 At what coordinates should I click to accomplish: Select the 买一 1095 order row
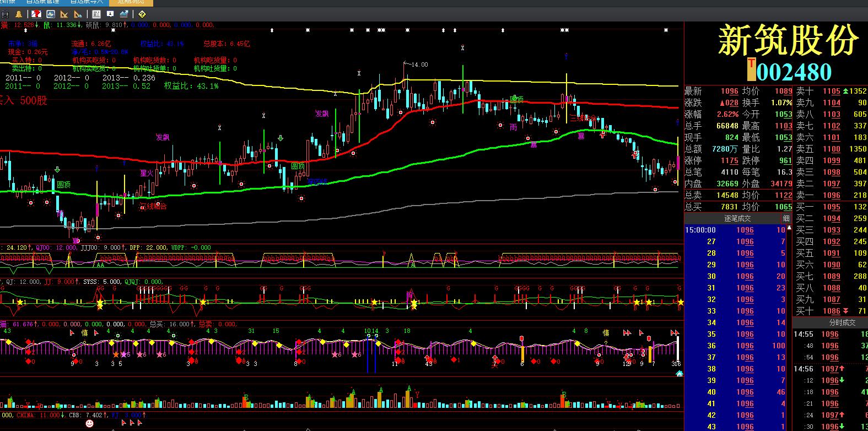click(831, 207)
